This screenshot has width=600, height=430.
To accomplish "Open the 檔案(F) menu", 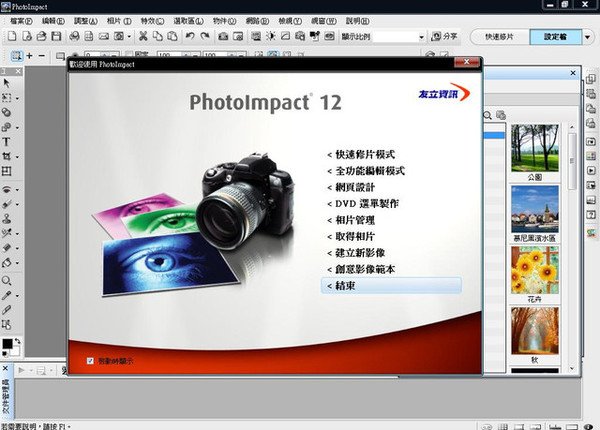I will [21, 21].
